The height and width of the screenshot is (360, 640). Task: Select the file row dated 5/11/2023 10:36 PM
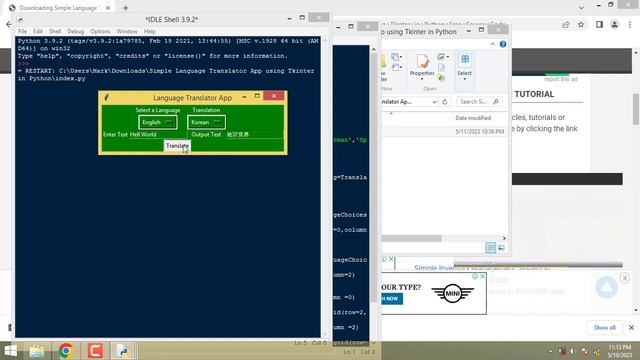click(x=445, y=131)
